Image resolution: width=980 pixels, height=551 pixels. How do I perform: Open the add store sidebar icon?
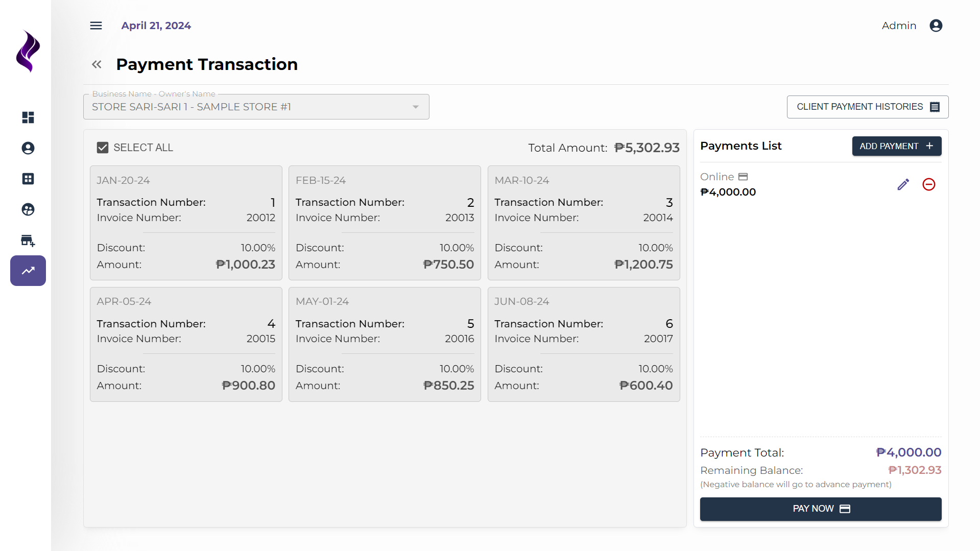(x=28, y=240)
